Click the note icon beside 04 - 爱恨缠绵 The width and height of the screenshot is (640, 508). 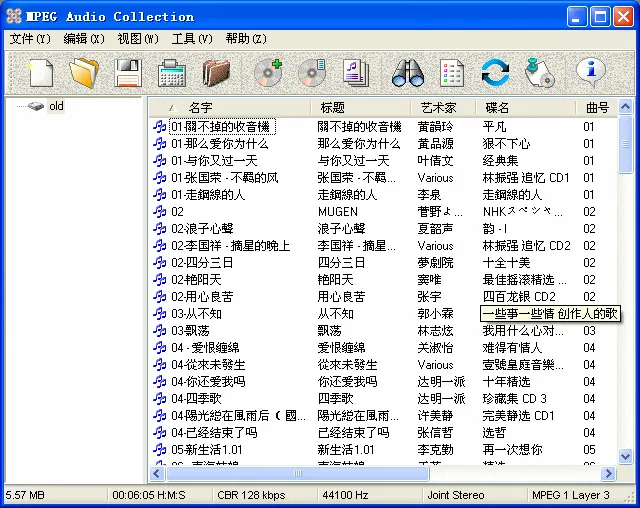[x=159, y=348]
